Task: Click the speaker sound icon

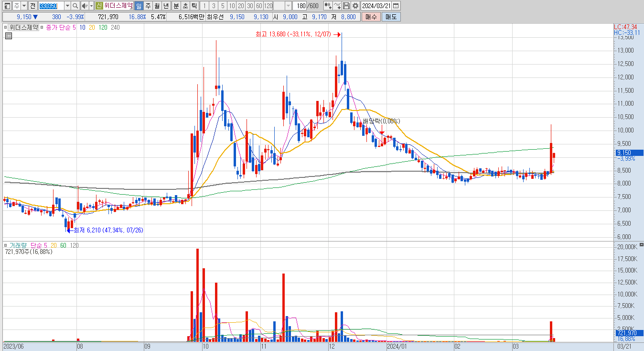Action: pos(84,6)
